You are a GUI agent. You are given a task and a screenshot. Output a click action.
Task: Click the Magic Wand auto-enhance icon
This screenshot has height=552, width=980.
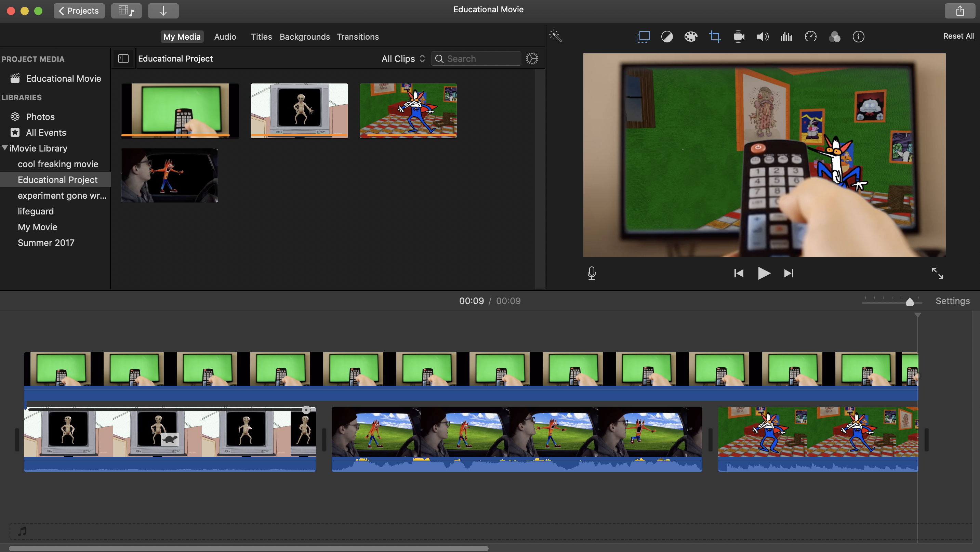[555, 36]
